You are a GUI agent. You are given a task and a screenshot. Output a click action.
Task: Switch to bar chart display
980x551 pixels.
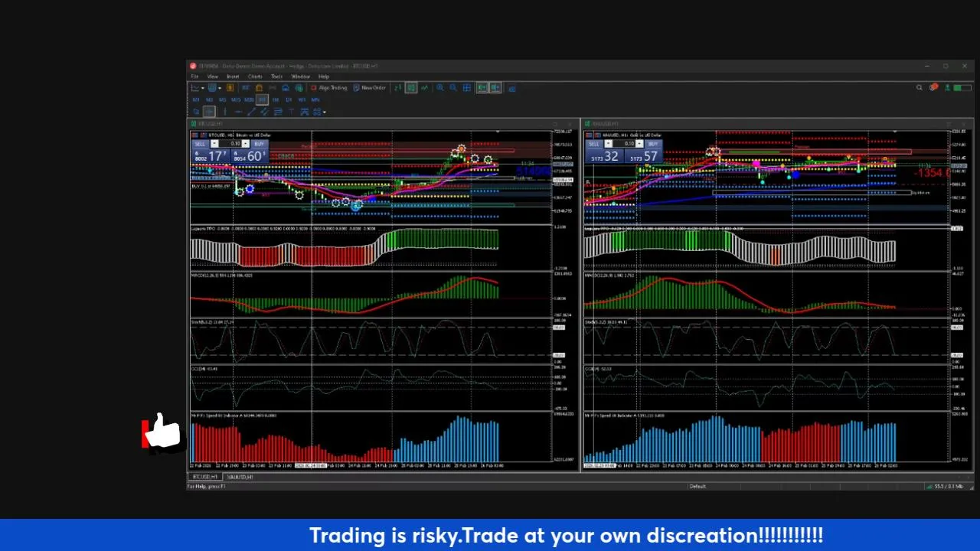(x=397, y=88)
